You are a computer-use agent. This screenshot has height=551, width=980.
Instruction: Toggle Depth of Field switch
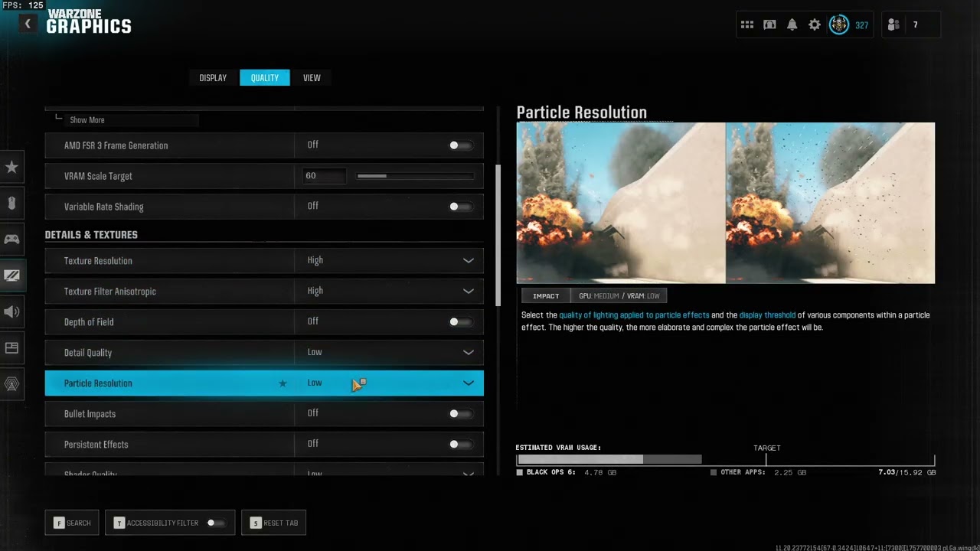[460, 322]
